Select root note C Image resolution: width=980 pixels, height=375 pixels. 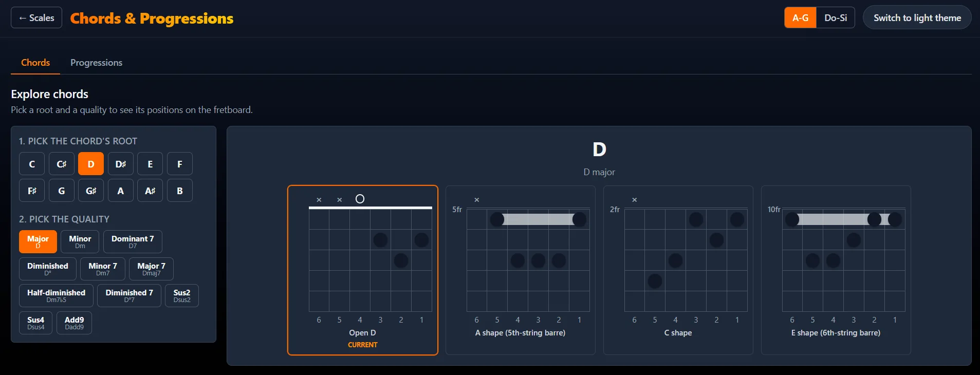32,164
